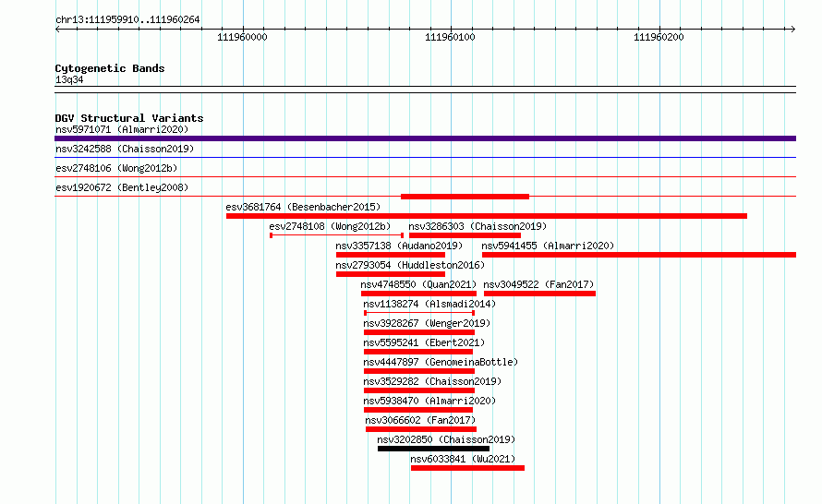This screenshot has width=822, height=504.
Task: Click the red bar for esv3681764
Action: coord(487,216)
